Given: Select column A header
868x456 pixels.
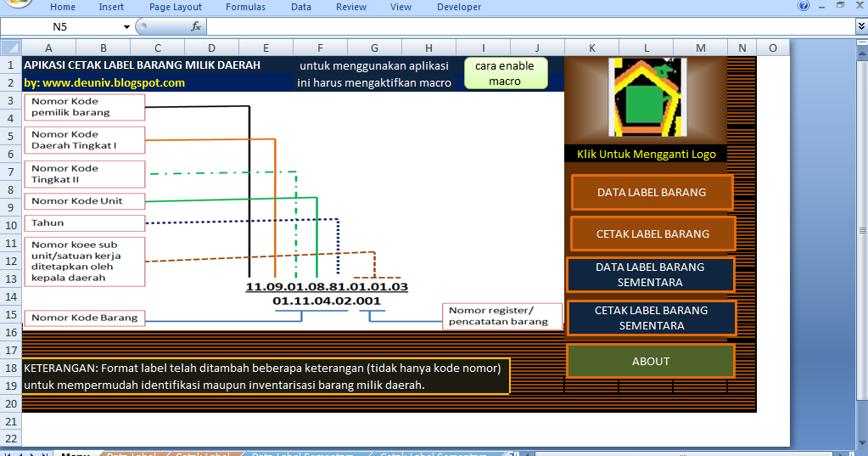Looking at the screenshot, I should pyautogui.click(x=48, y=48).
